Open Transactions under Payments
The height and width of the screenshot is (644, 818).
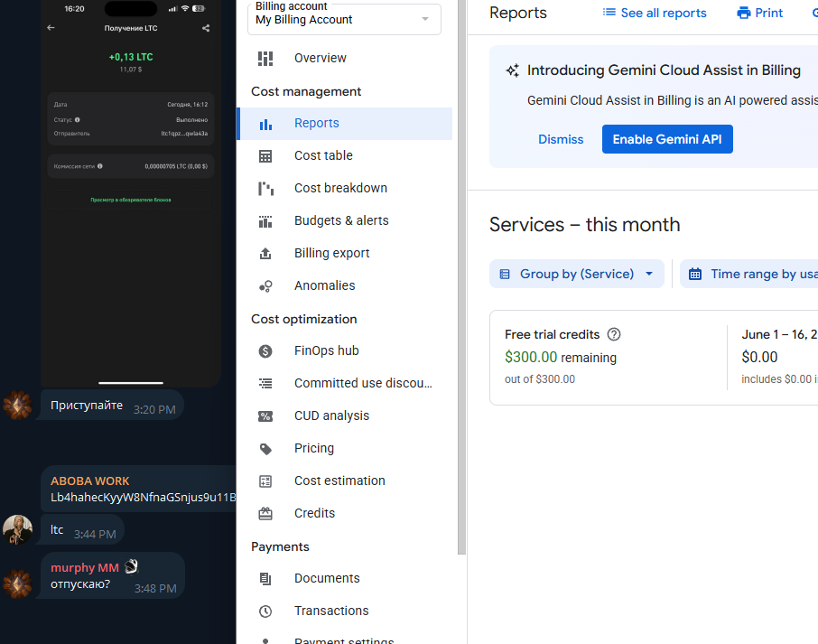coord(344,611)
